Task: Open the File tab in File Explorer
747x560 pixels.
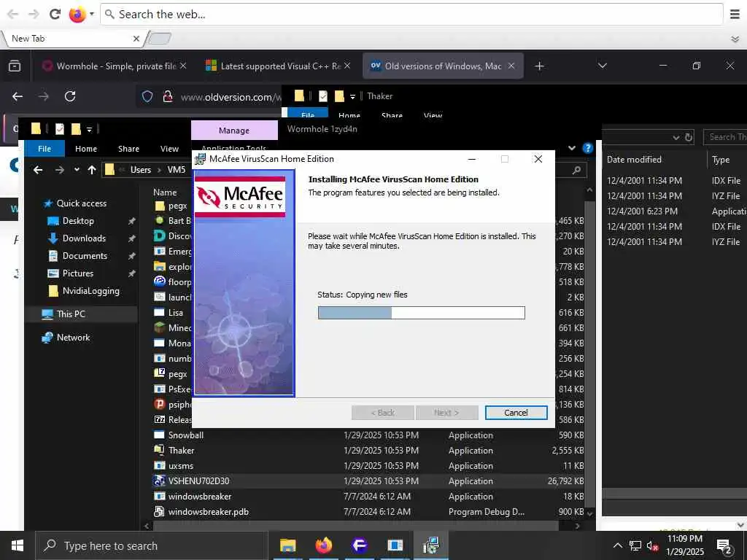Action: pyautogui.click(x=44, y=149)
